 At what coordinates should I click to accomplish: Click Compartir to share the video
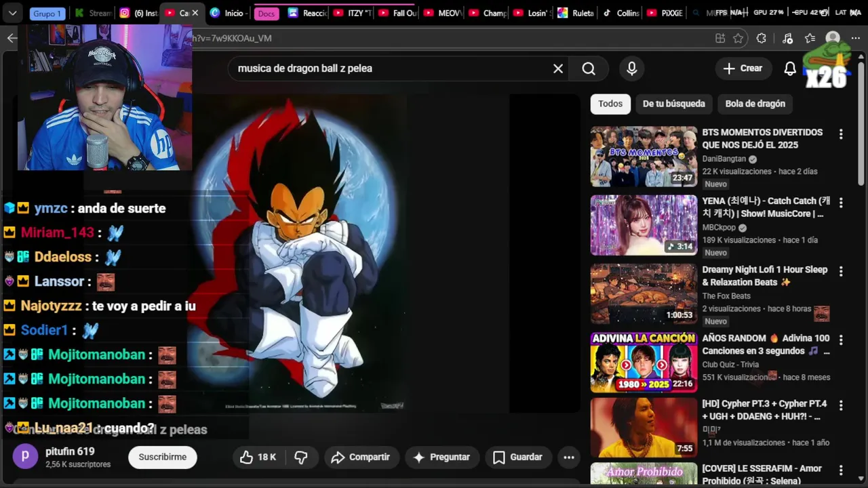(360, 457)
